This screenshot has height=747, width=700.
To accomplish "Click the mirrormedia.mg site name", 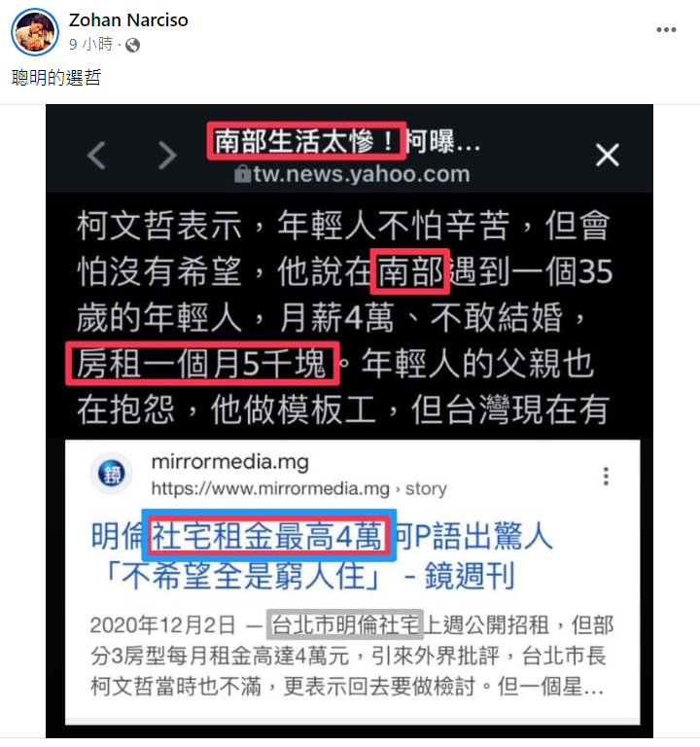I will coord(230,462).
